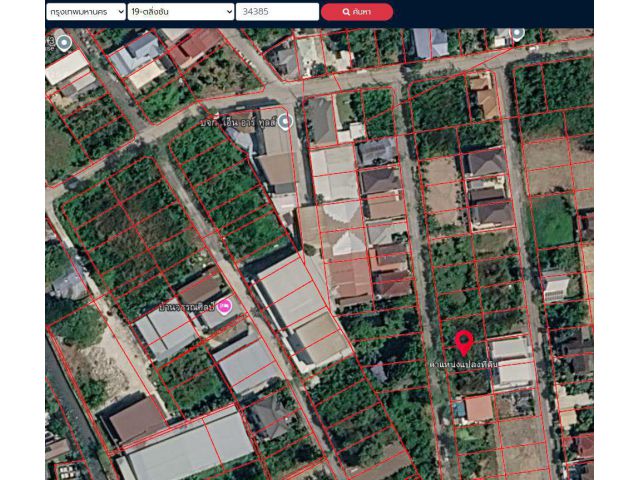The width and height of the screenshot is (640, 480).
Task: Click the red ค้นหา search button
Action: click(x=357, y=12)
